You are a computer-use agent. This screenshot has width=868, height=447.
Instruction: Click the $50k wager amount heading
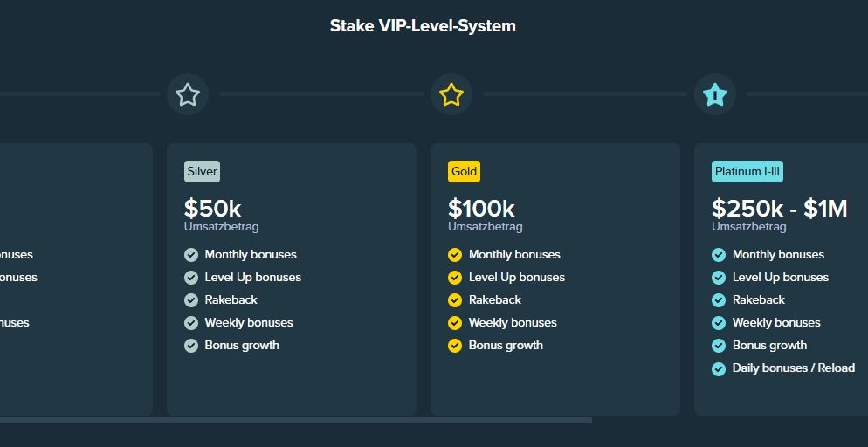point(212,209)
